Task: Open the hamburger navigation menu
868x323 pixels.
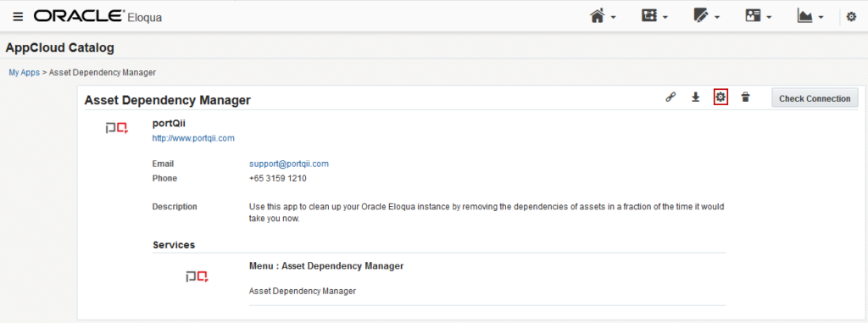Action: point(19,17)
